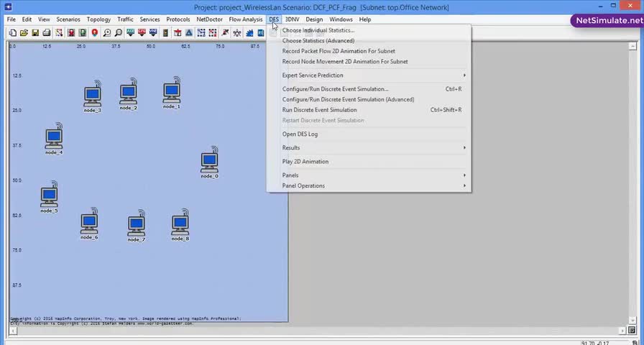Click the CFG toolbar icon
Screen dimensions: 644x345
[x=142, y=33]
